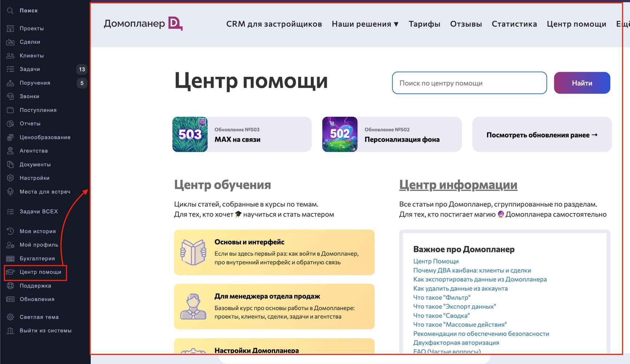Select Задачи item with badge 13
The image size is (630, 364).
(45, 69)
